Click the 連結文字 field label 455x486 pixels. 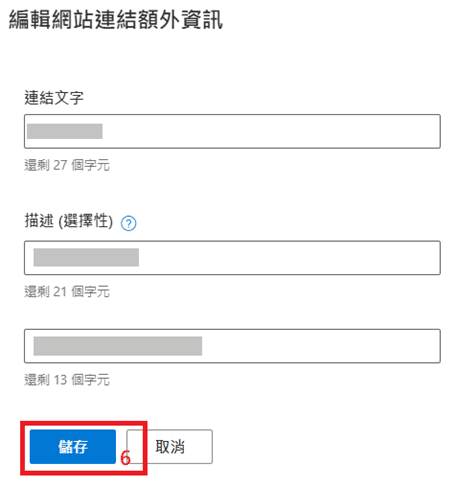[x=54, y=98]
